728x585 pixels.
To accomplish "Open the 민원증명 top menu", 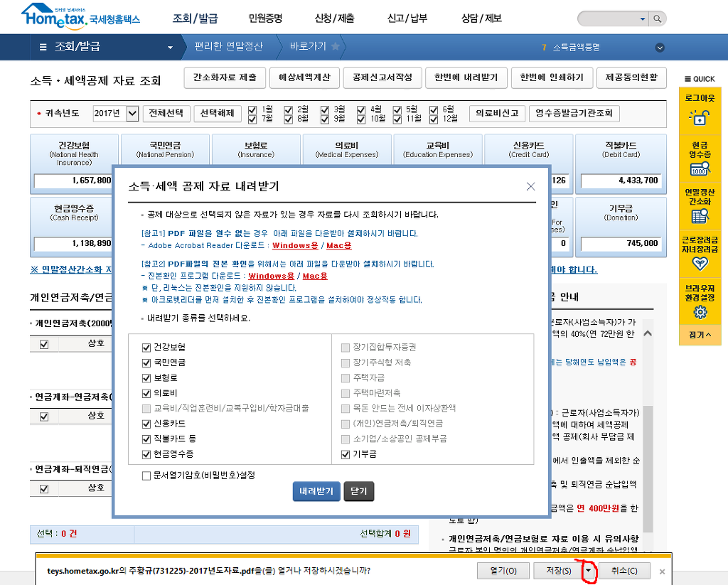I will (266, 18).
